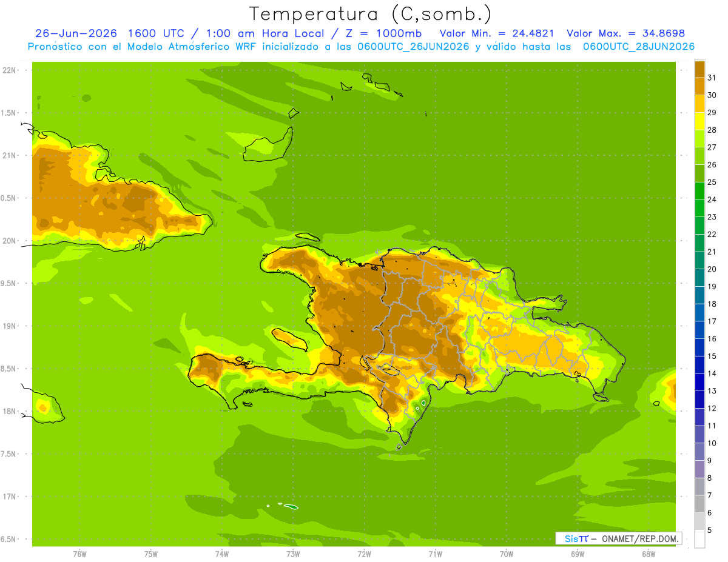Viewport: 728px width, 562px height.
Task: Select the teal legend band between 19 and 20
Action: 699,278
